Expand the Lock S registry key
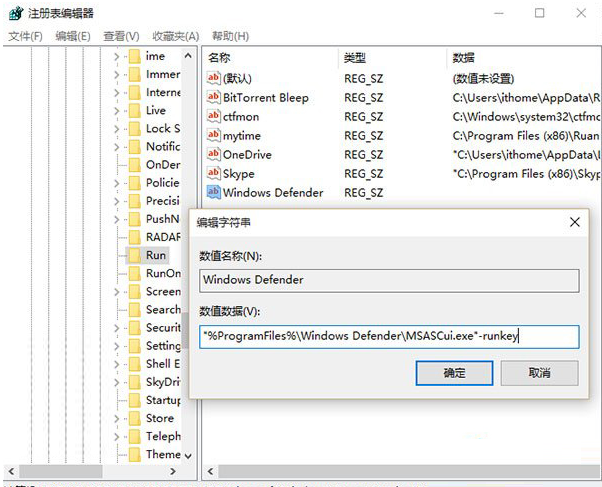Viewport: 602px width, 487px height. (x=117, y=129)
